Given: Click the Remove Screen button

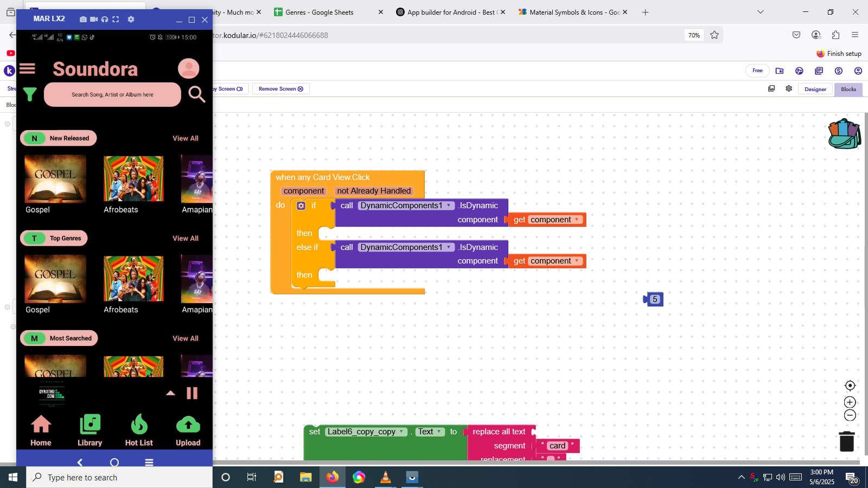Looking at the screenshot, I should [280, 89].
